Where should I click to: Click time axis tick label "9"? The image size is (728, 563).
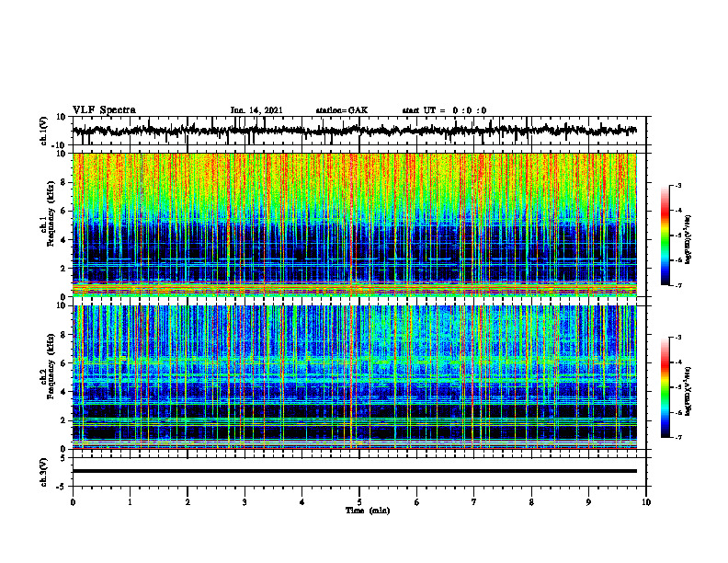588,502
